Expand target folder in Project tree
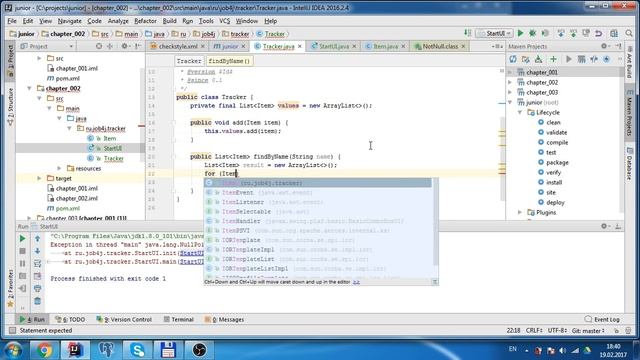Screen dimensions: 640x360 click(40, 178)
